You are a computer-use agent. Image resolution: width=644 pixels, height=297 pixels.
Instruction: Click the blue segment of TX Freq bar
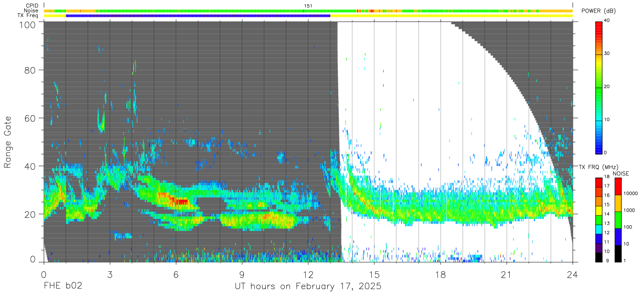[198, 16]
